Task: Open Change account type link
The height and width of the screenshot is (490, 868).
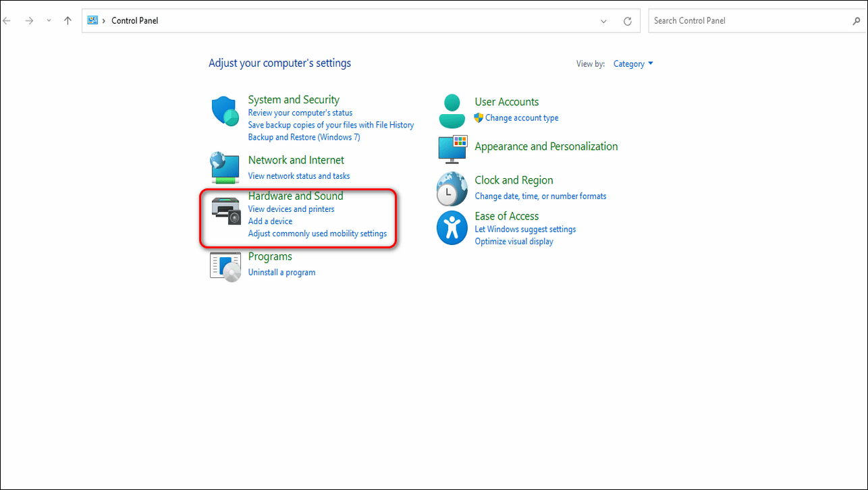Action: 521,118
